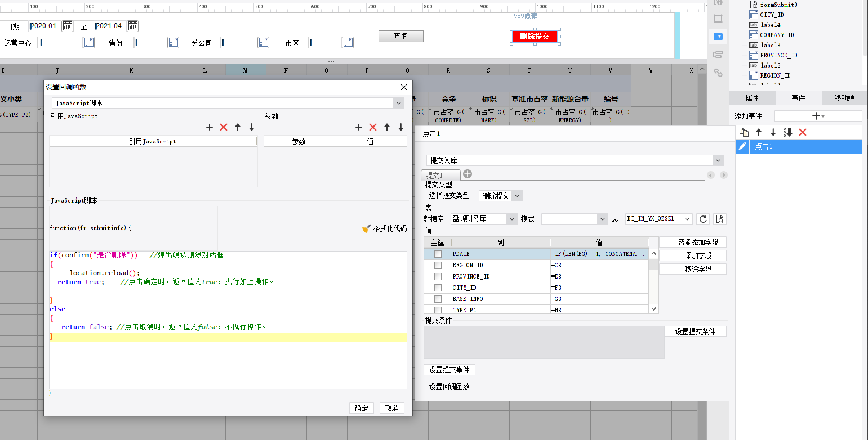Open the 添加事件 plus dropdown
Image resolution: width=868 pixels, height=440 pixels.
tap(818, 116)
